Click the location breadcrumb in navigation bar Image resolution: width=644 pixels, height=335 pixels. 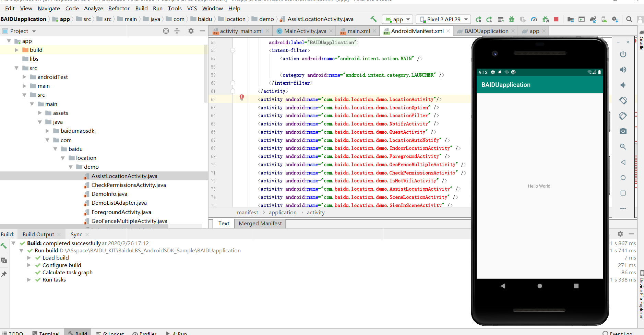click(x=235, y=19)
